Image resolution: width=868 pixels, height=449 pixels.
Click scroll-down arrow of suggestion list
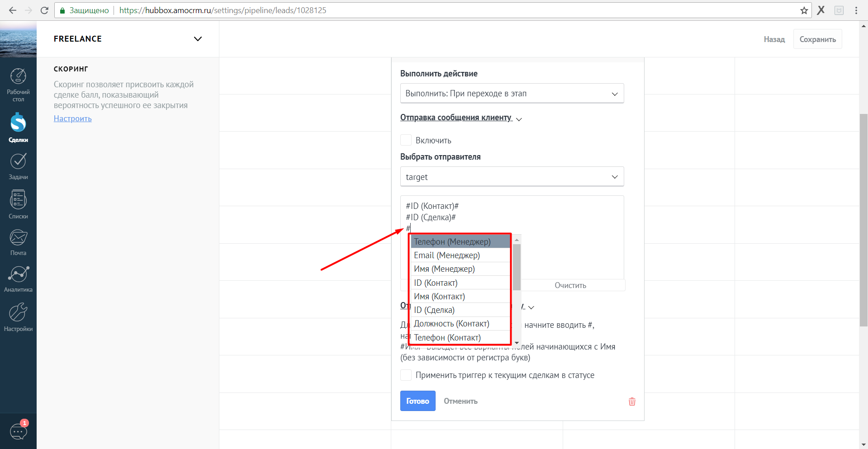[x=517, y=343]
